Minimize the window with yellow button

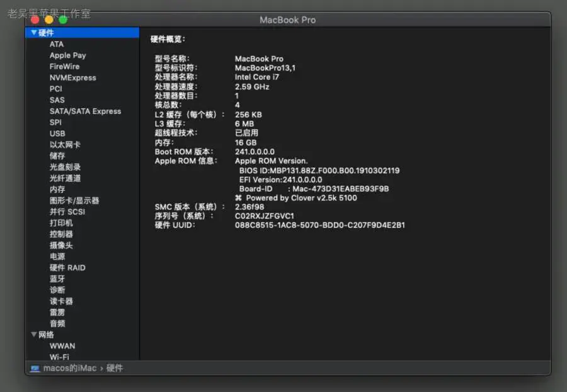(49, 20)
